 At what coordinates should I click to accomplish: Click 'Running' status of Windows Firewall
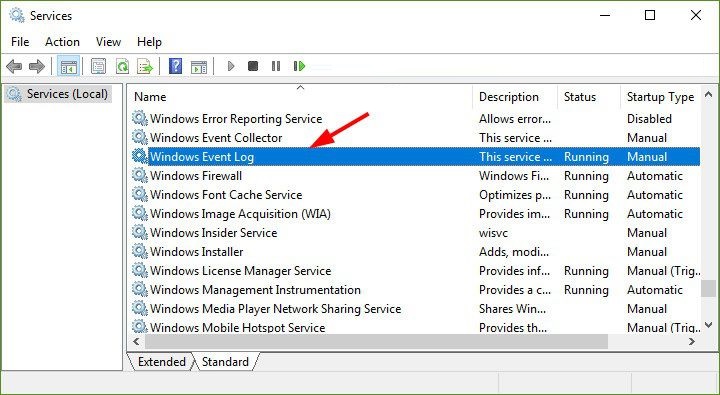(586, 176)
